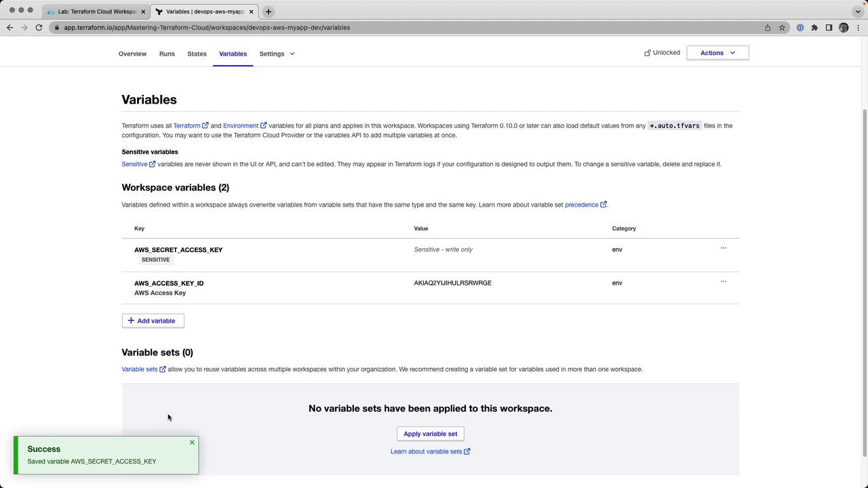868x488 pixels.
Task: Open the three-dot menu for AWS_SECRET_ACCESS_KEY
Action: click(x=723, y=248)
